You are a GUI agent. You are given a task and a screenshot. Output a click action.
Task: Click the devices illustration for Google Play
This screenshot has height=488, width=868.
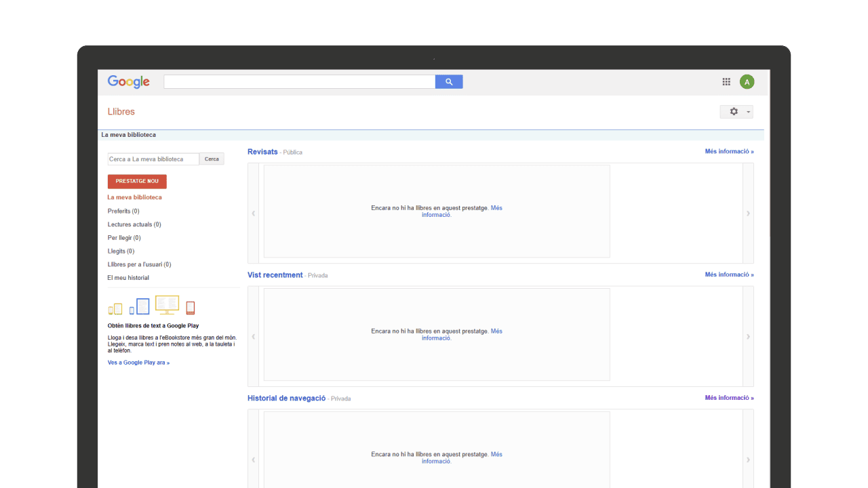(x=151, y=306)
